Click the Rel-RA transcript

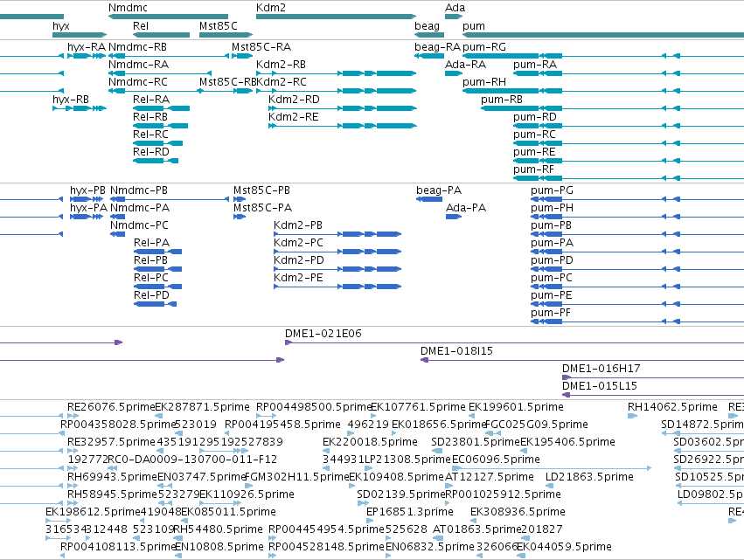pos(162,108)
